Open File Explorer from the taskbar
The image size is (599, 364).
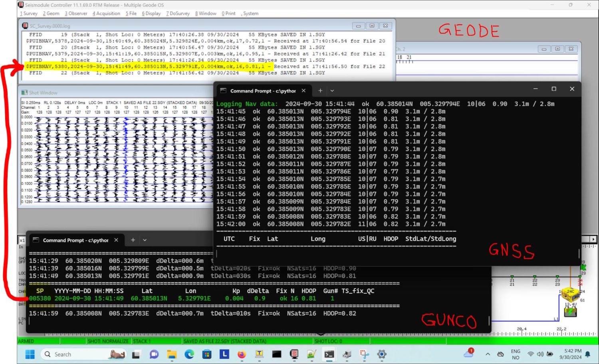[x=172, y=354]
